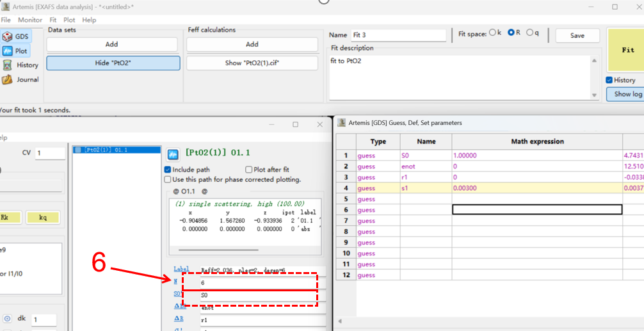Click the CV input field
Viewport: 644px width, 331px height.
(x=50, y=153)
